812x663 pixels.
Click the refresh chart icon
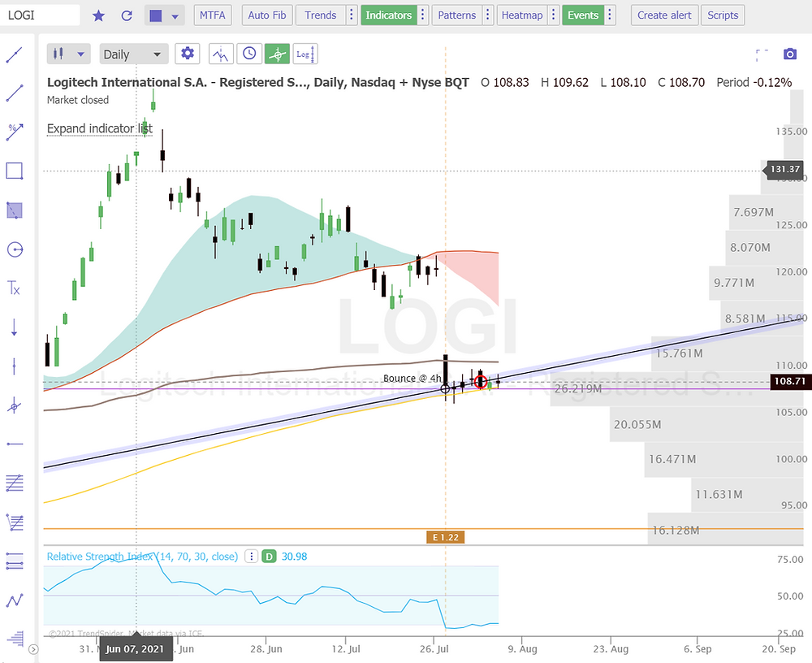tap(127, 15)
